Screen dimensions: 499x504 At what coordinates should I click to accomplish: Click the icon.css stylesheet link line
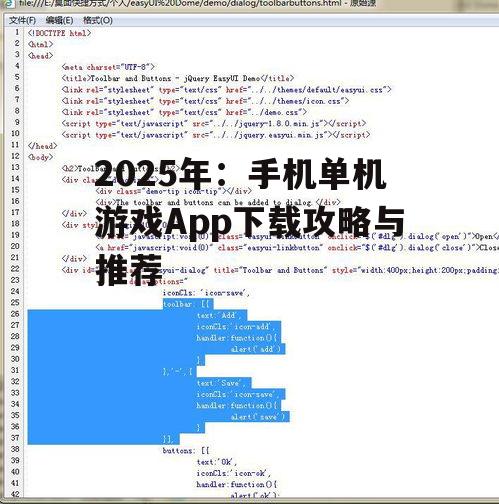pyautogui.click(x=205, y=101)
